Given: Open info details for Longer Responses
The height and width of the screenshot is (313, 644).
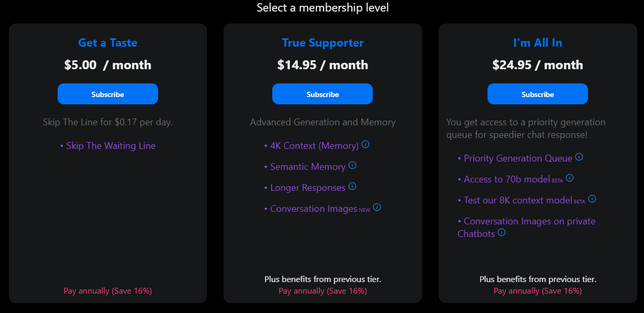Looking at the screenshot, I should click(x=353, y=186).
